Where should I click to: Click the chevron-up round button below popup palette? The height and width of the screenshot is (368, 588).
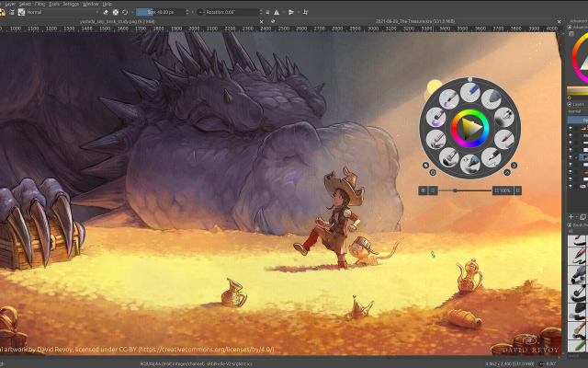pyautogui.click(x=506, y=172)
